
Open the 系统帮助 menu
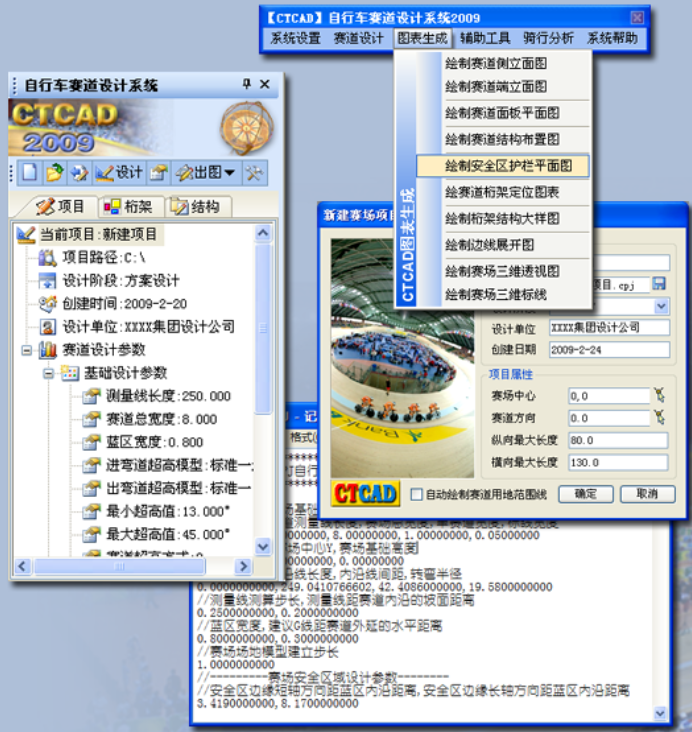[x=612, y=38]
